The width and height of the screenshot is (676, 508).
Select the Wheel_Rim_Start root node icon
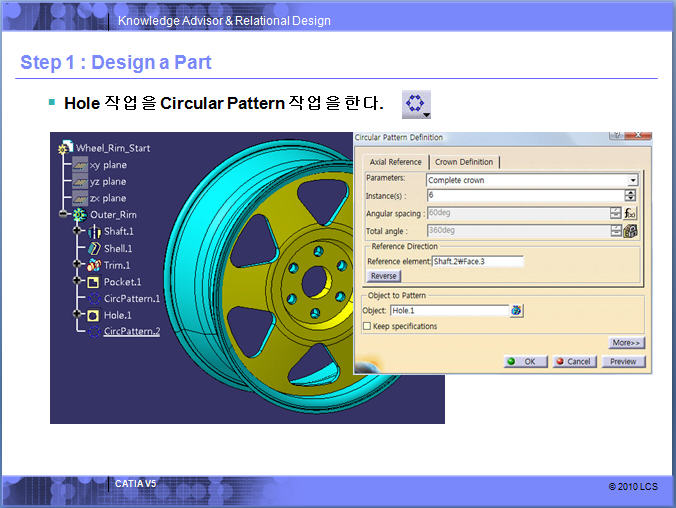tap(65, 147)
